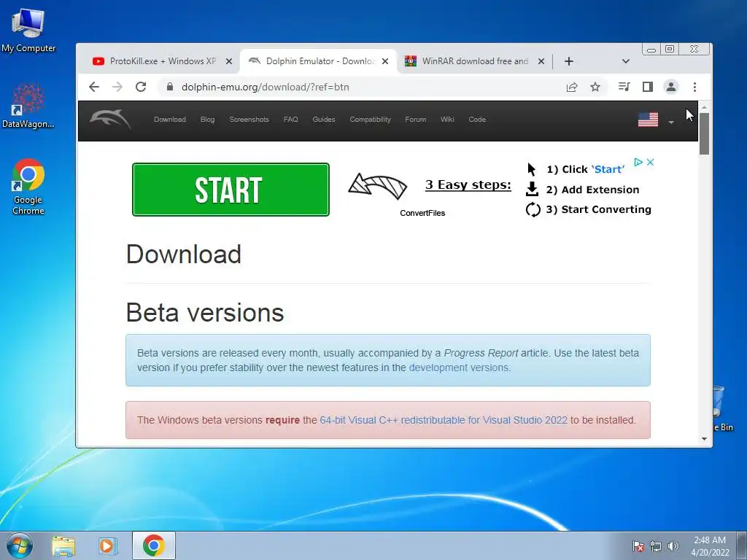The height and width of the screenshot is (560, 747).
Task: Open 64-bit Visual C++ redistributable link
Action: pyautogui.click(x=444, y=420)
